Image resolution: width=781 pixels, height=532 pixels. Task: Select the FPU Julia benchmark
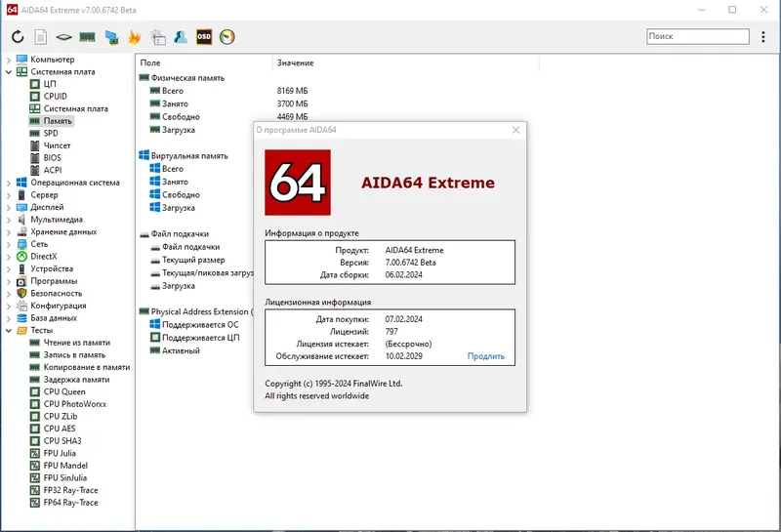[60, 453]
